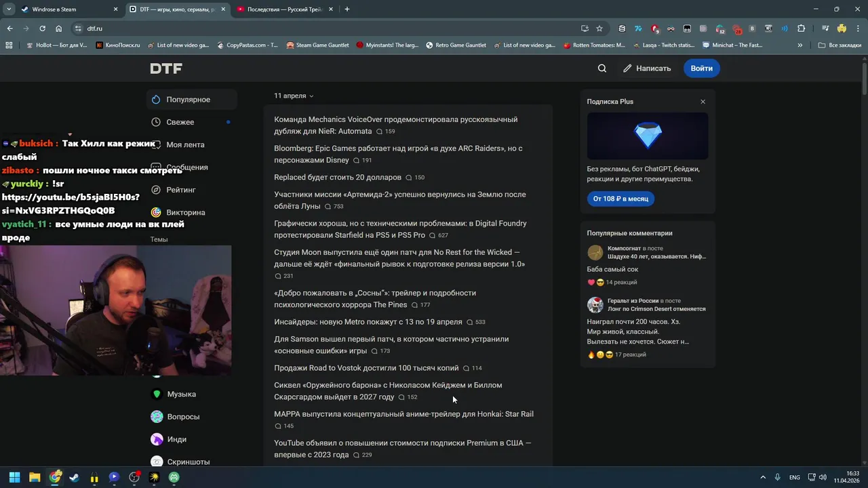Open the Оружейный барон sequel article
Viewport: 868px width, 488px height.
coord(388,391)
